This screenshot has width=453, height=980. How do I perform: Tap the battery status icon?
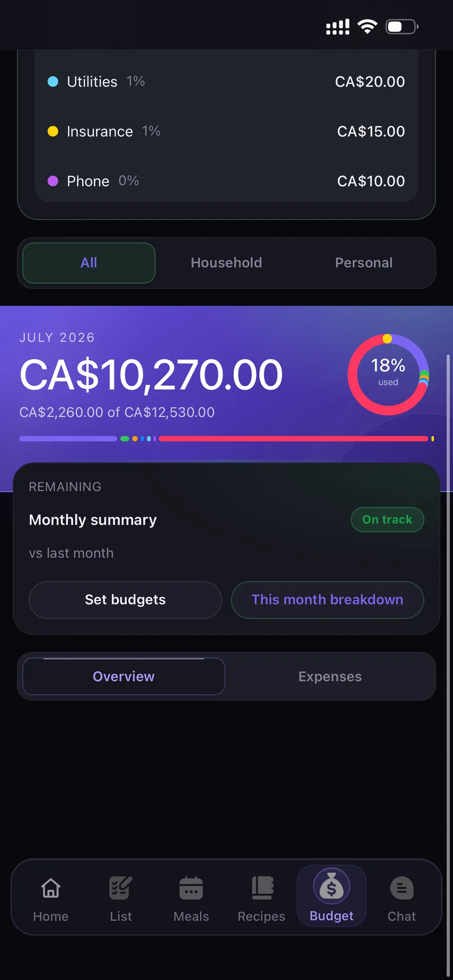(402, 27)
